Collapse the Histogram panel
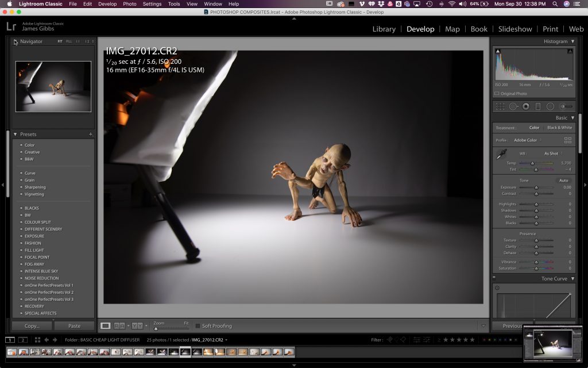This screenshot has width=588, height=368. tap(572, 41)
